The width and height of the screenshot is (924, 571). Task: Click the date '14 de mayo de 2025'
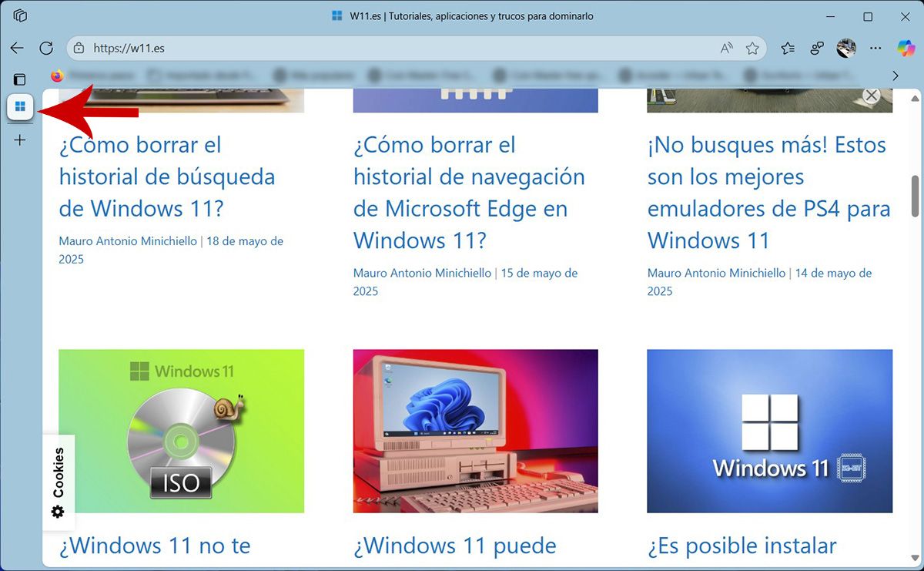point(759,282)
